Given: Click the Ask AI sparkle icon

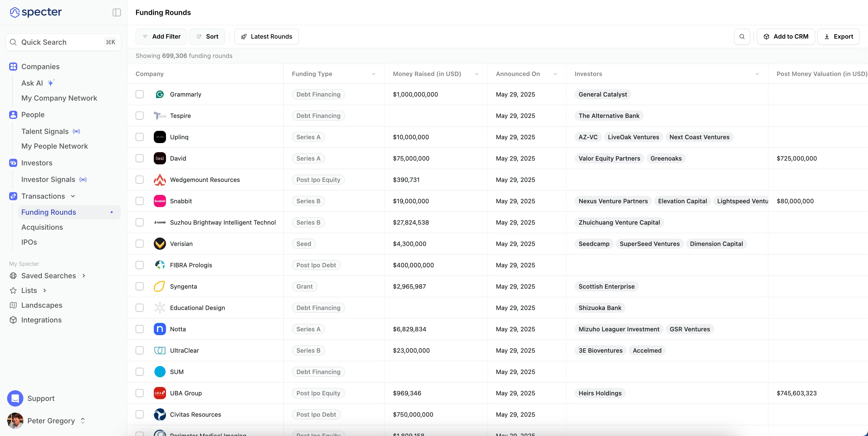Looking at the screenshot, I should point(51,83).
